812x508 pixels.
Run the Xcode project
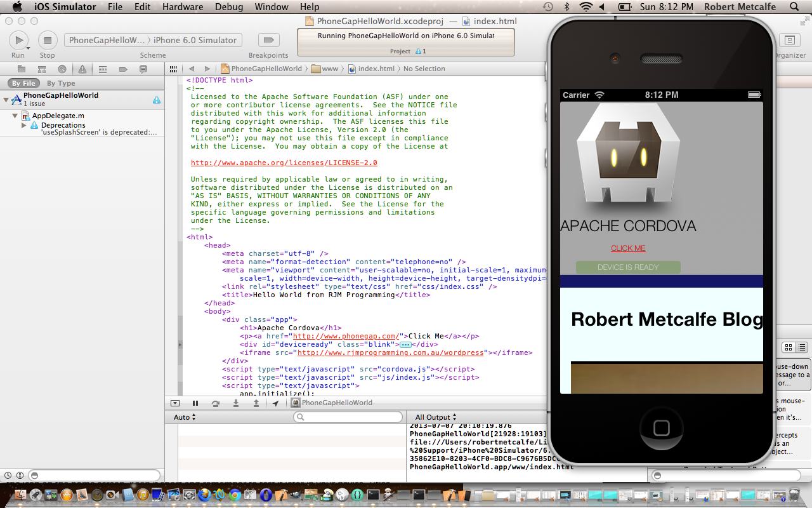click(x=18, y=40)
